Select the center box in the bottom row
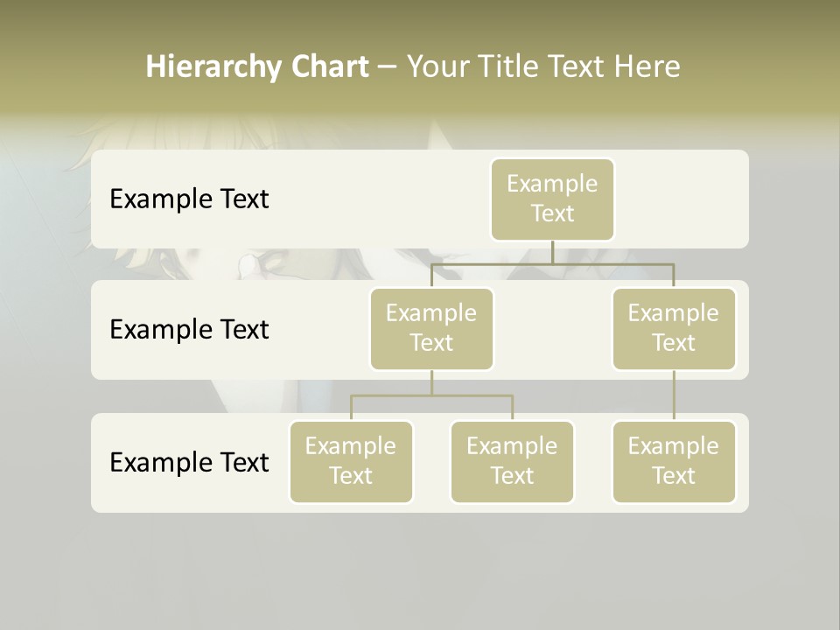The image size is (840, 630). click(x=512, y=462)
